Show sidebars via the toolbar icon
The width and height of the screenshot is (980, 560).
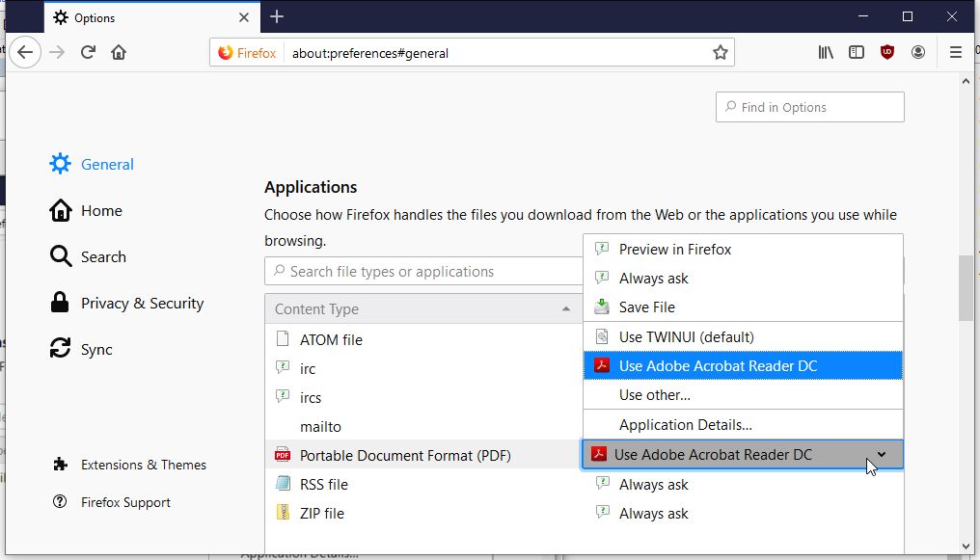click(x=857, y=52)
